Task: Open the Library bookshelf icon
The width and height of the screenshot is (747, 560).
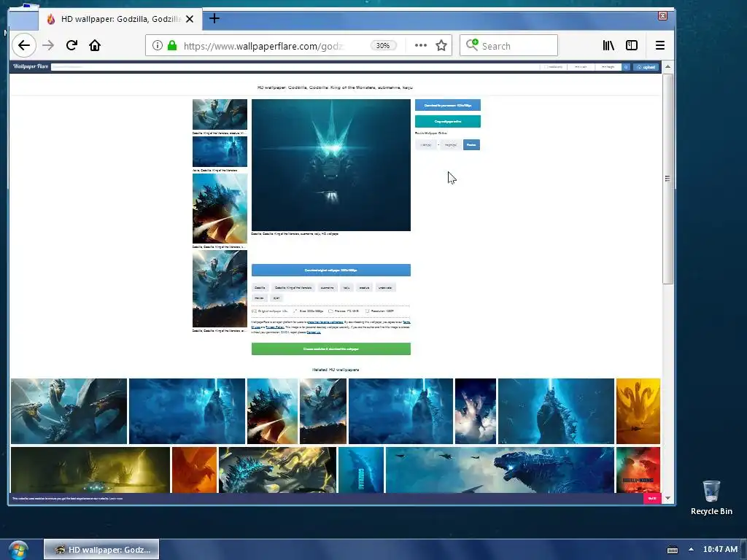Action: [x=608, y=46]
